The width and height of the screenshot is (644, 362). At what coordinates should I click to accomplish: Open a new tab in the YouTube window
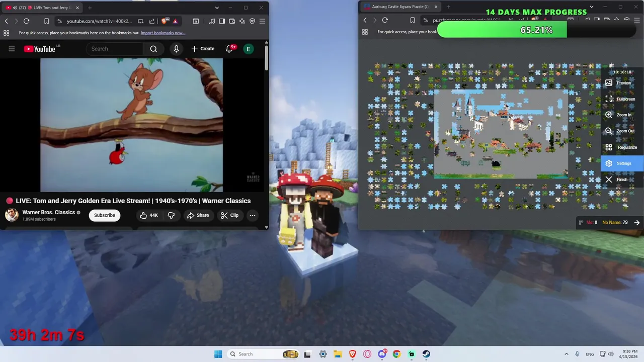pos(90,8)
